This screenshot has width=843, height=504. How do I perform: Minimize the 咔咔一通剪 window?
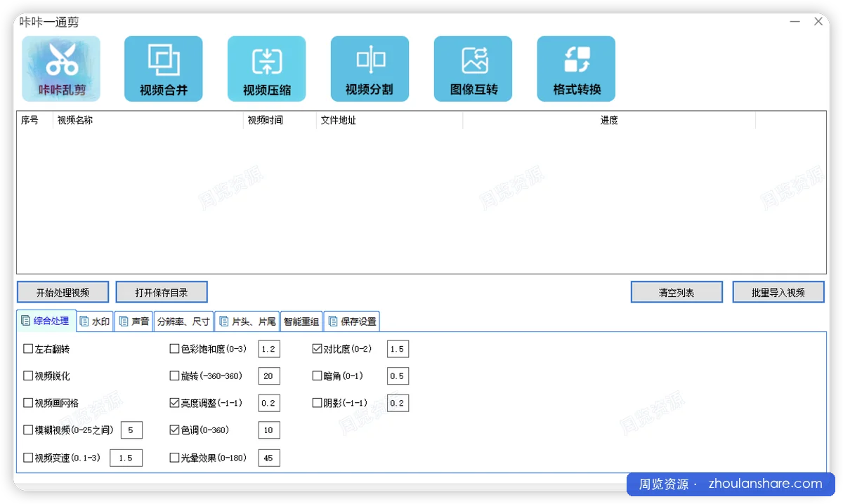click(x=795, y=22)
